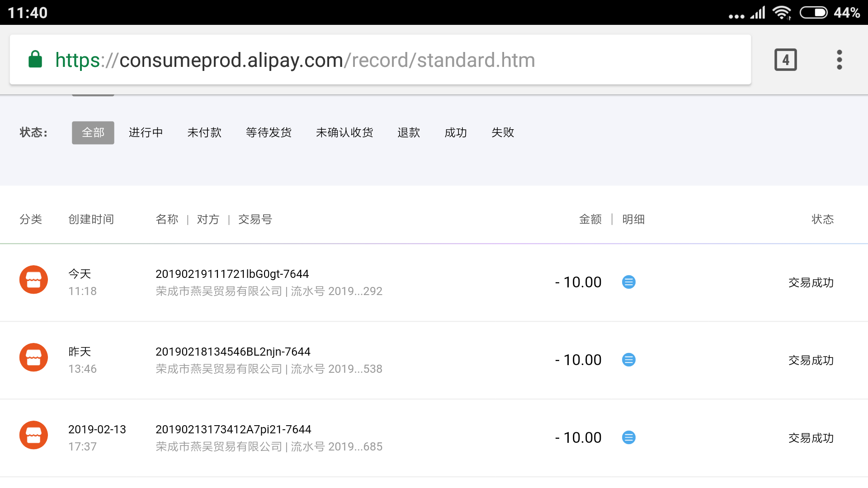Tap the battery 44% indicator

[830, 13]
